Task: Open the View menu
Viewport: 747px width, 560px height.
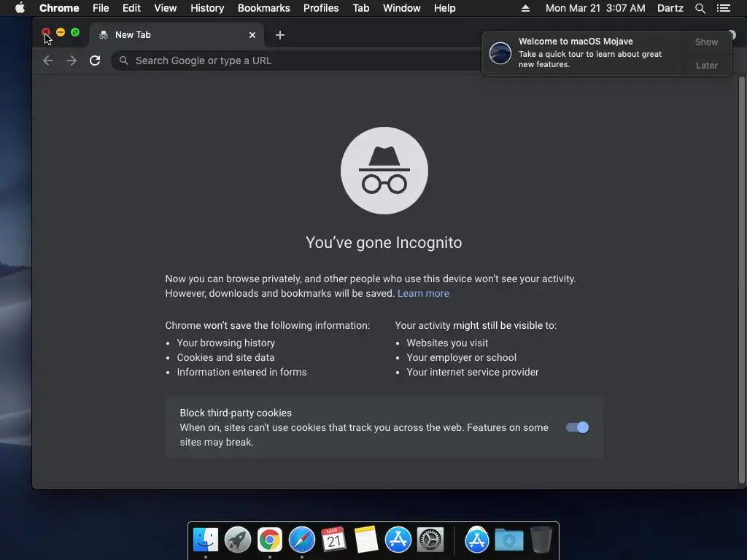Action: point(166,8)
